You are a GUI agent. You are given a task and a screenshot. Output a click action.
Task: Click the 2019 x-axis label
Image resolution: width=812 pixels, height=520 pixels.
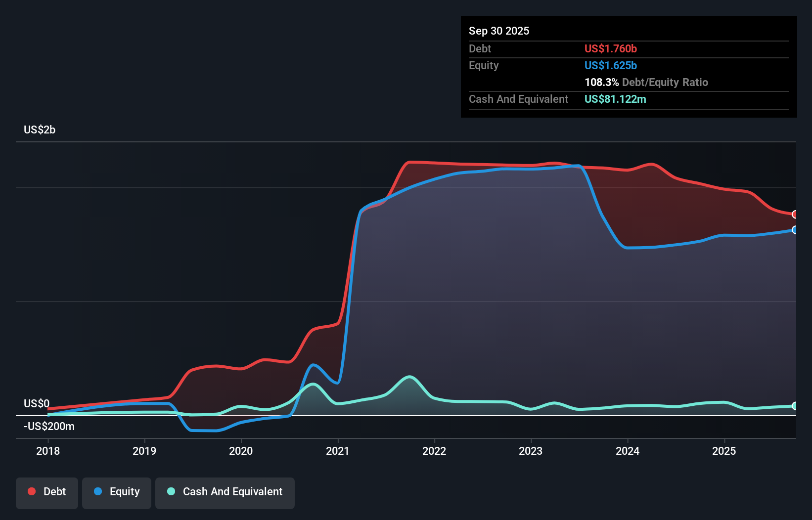pos(144,451)
